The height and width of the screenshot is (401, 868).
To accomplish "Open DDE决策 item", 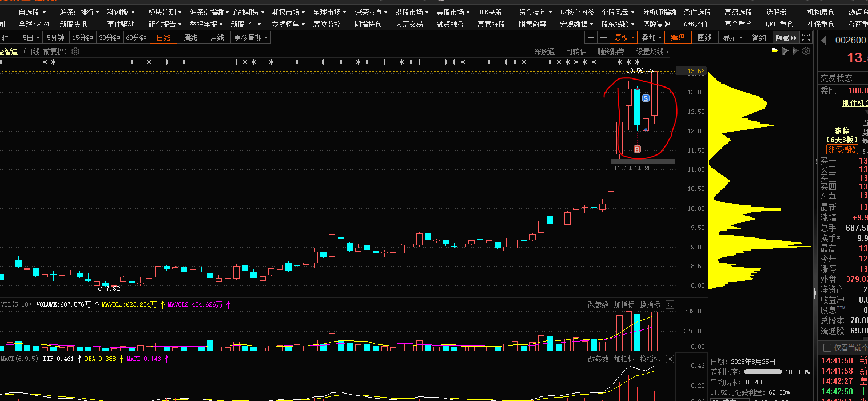I will [490, 12].
